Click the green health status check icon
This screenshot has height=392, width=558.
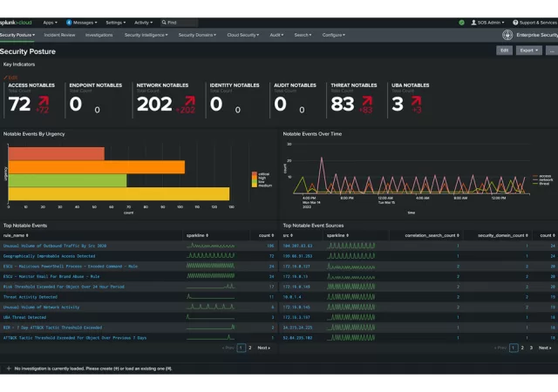click(x=461, y=22)
